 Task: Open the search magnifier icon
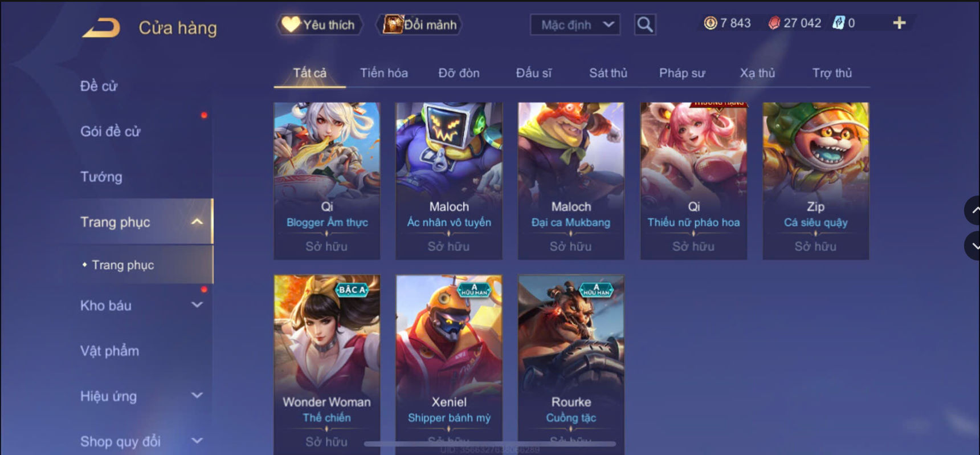point(645,25)
